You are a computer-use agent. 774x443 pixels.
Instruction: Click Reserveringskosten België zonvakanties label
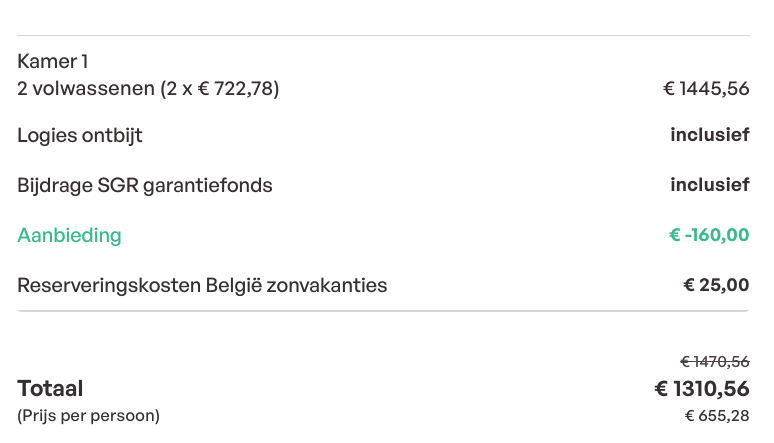click(x=202, y=285)
